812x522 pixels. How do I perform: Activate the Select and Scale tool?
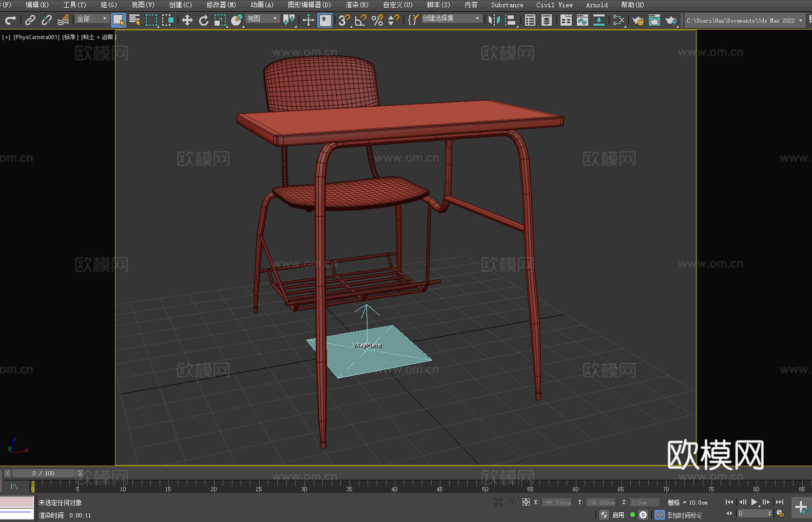(x=220, y=20)
